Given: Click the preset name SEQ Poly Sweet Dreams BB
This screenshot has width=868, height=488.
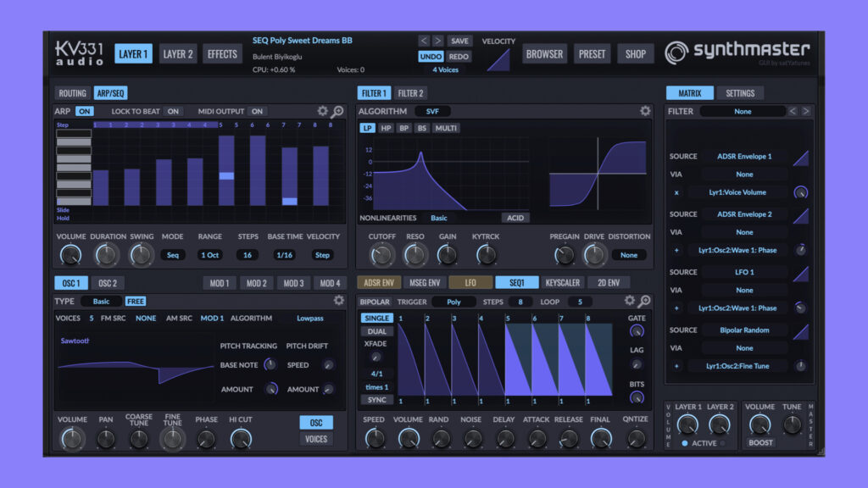Looking at the screenshot, I should pyautogui.click(x=303, y=41).
